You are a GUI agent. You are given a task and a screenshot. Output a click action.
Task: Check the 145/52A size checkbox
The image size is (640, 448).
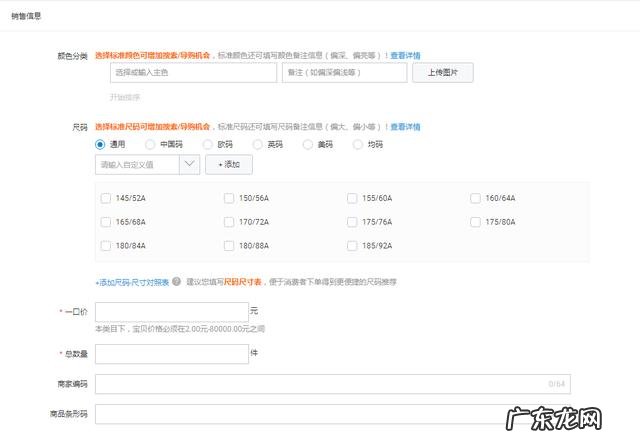[x=106, y=198]
